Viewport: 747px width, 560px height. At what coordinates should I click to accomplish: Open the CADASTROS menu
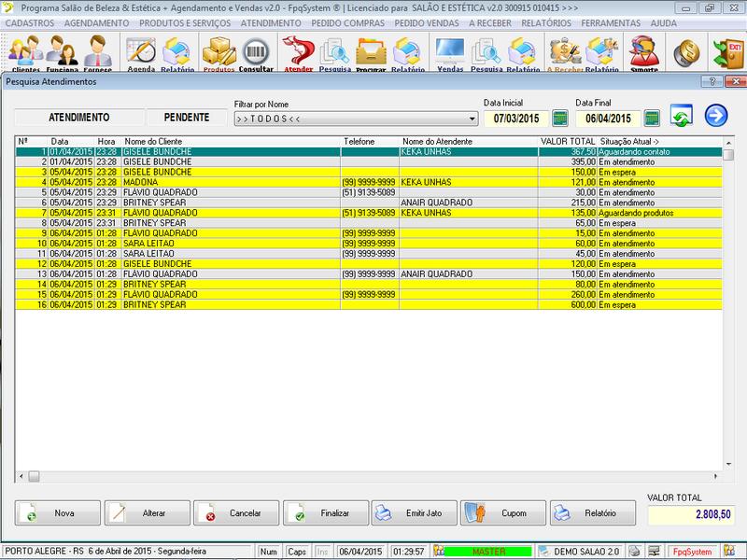[x=35, y=21]
